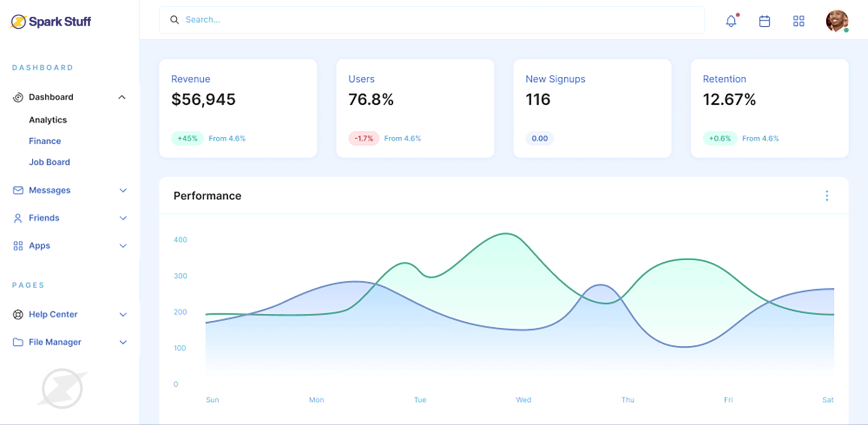Viewport: 868px width, 425px height.
Task: Open the Finance dashboard link
Action: click(45, 141)
